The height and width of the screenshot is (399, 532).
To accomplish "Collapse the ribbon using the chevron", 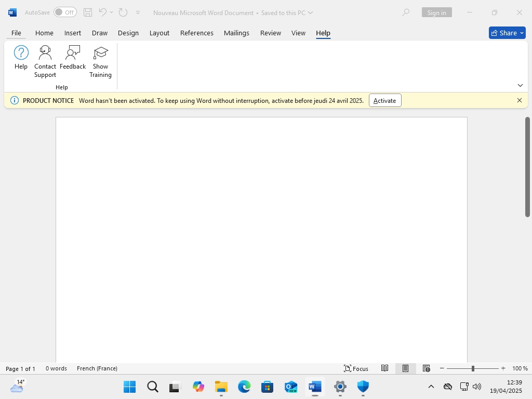I will (520, 85).
